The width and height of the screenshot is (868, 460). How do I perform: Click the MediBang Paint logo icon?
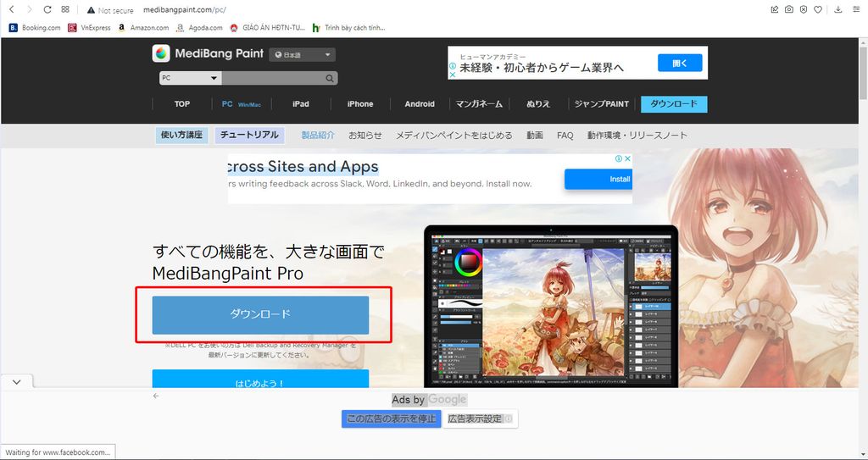pyautogui.click(x=161, y=53)
